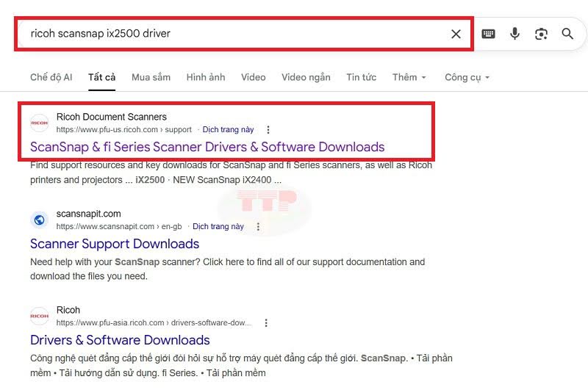Submit search with the magnifying glass icon
Screen dimensions: 588x390
coord(567,34)
